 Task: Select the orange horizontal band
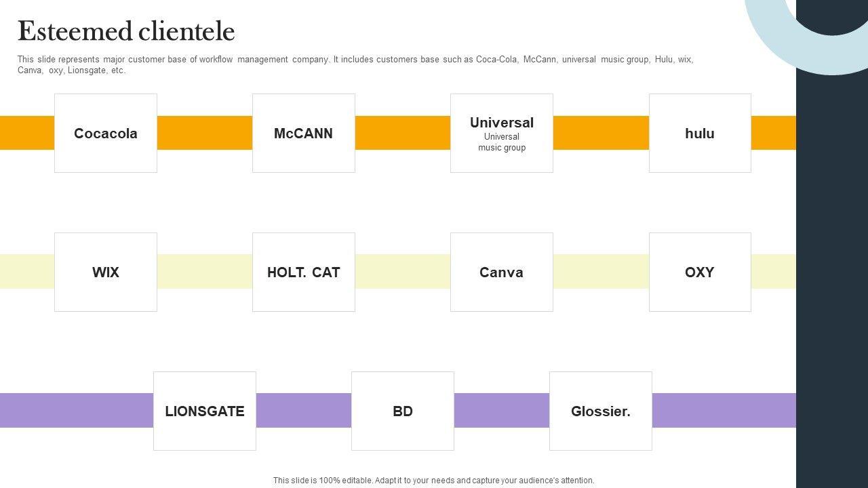[402, 133]
